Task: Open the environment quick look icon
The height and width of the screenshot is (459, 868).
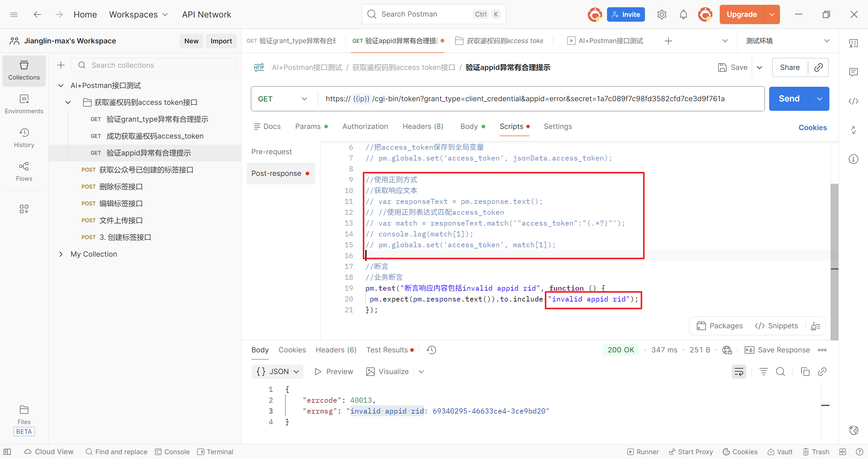Action: (x=853, y=43)
